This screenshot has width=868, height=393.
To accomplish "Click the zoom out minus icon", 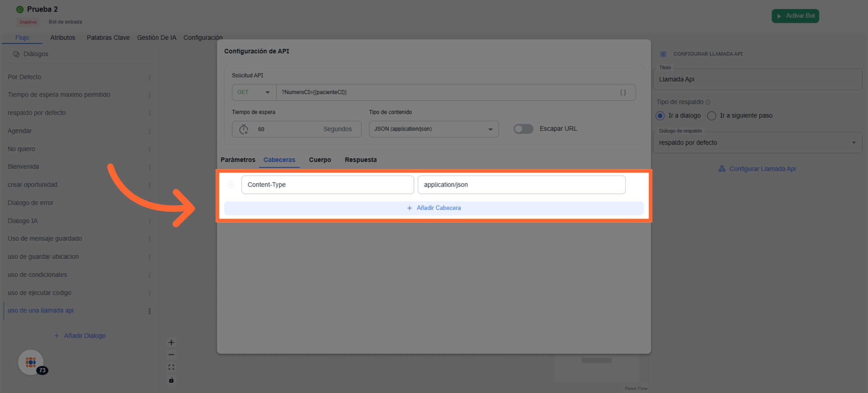I will pyautogui.click(x=171, y=355).
